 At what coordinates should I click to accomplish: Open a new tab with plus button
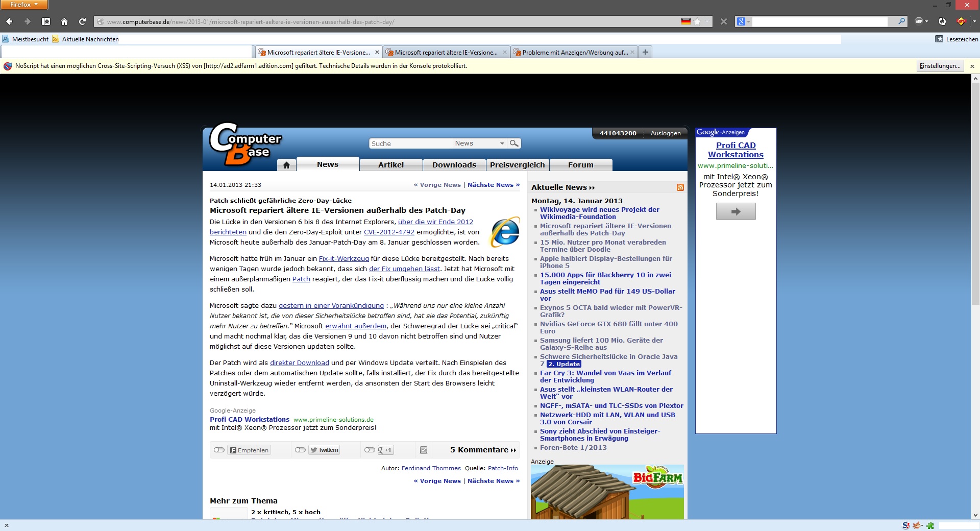[x=645, y=52]
